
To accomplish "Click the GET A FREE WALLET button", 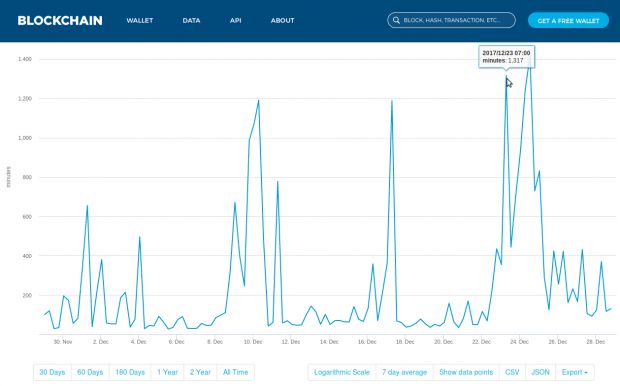I will tap(568, 21).
